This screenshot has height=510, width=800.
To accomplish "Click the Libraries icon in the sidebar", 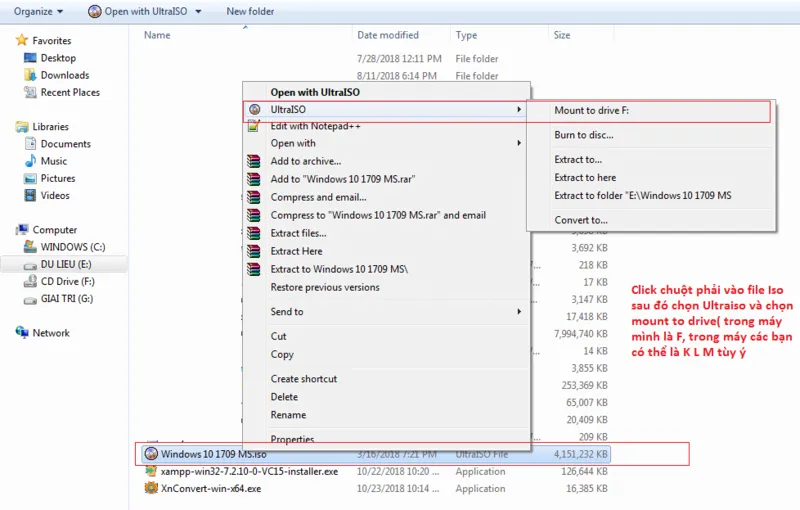I will click(22, 126).
